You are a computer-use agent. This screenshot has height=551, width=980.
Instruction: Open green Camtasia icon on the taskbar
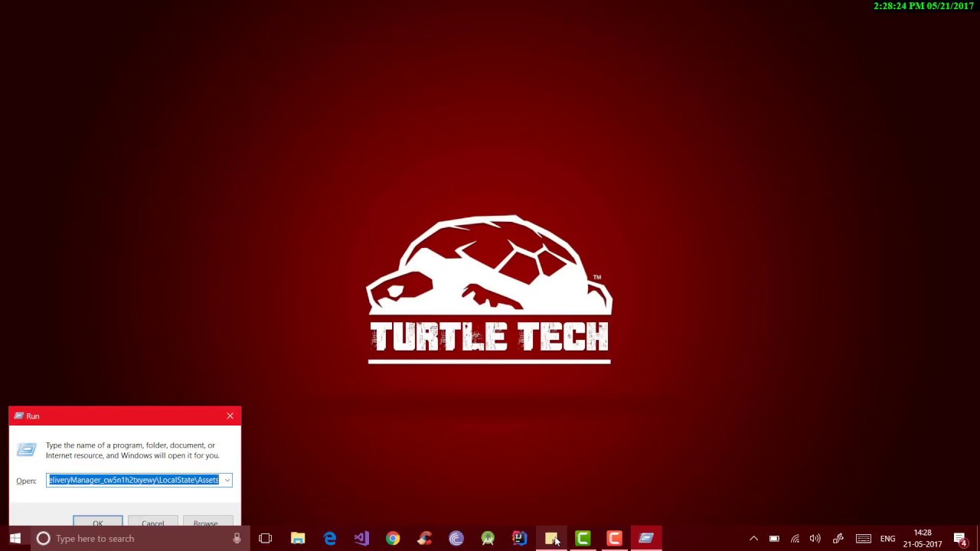tap(583, 539)
